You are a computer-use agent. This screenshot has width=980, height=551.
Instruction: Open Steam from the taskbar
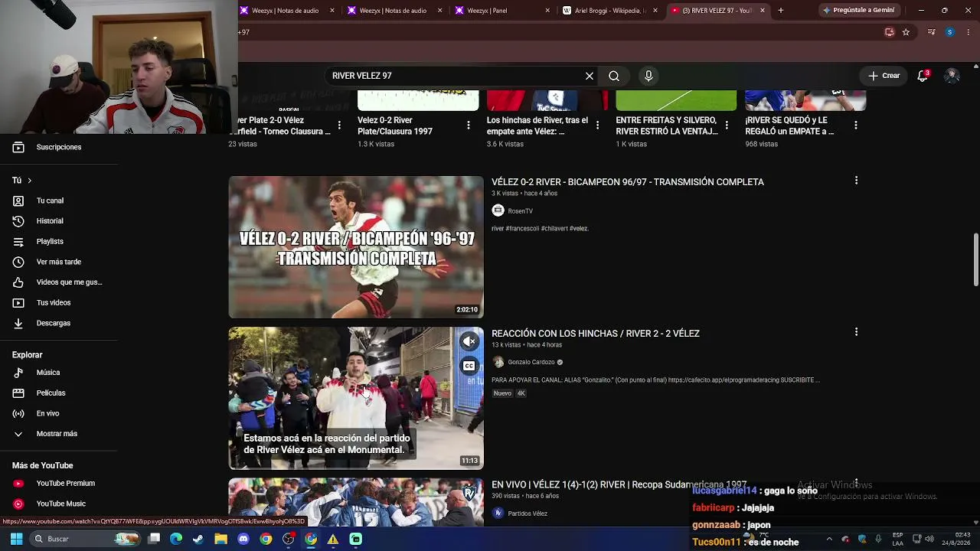[198, 539]
